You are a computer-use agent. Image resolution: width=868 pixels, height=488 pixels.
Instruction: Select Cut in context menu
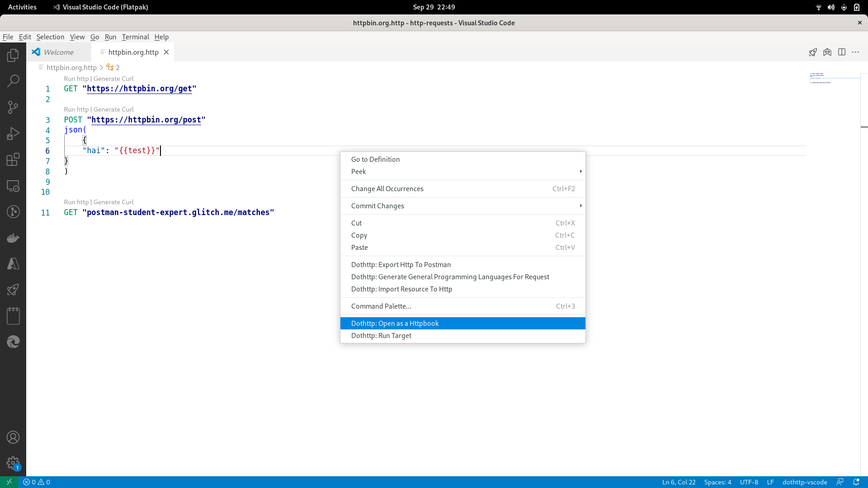pos(462,223)
